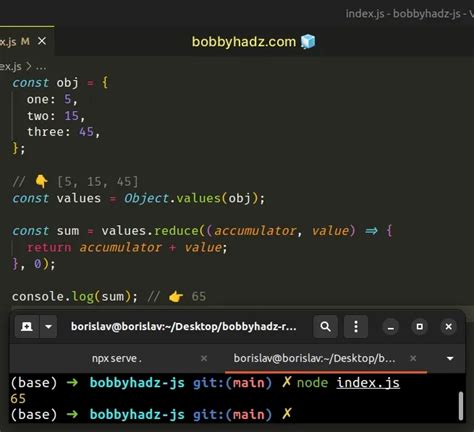This screenshot has width=474, height=432.
Task: Expand terminal tab list arrow
Action: (450, 359)
